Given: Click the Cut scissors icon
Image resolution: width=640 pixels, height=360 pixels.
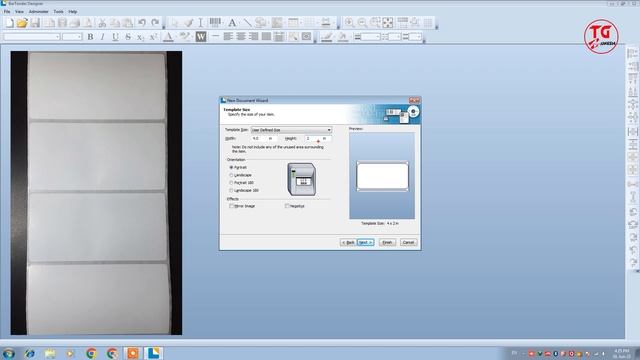Looking at the screenshot, I should tap(102, 23).
